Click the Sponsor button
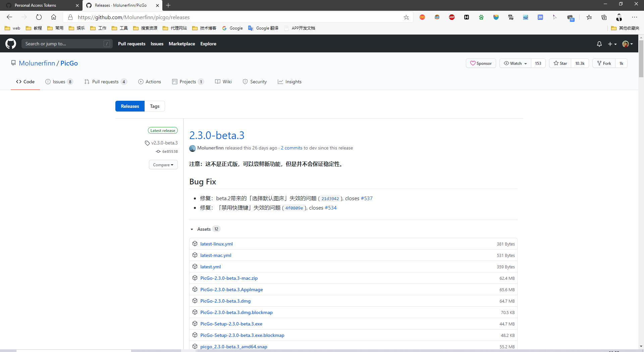Viewport: 644px width, 352px height. 481,63
